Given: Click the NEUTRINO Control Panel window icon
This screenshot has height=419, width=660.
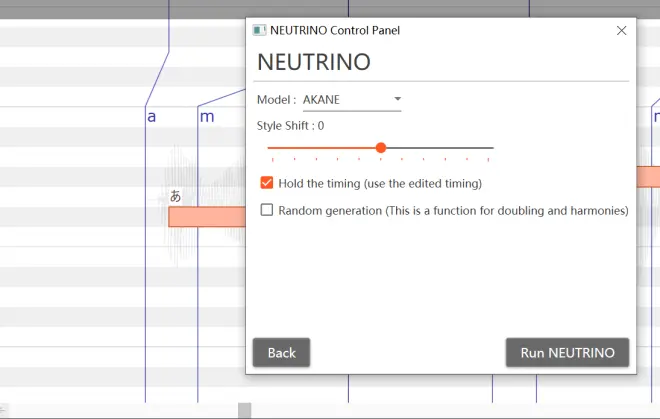Looking at the screenshot, I should click(259, 30).
